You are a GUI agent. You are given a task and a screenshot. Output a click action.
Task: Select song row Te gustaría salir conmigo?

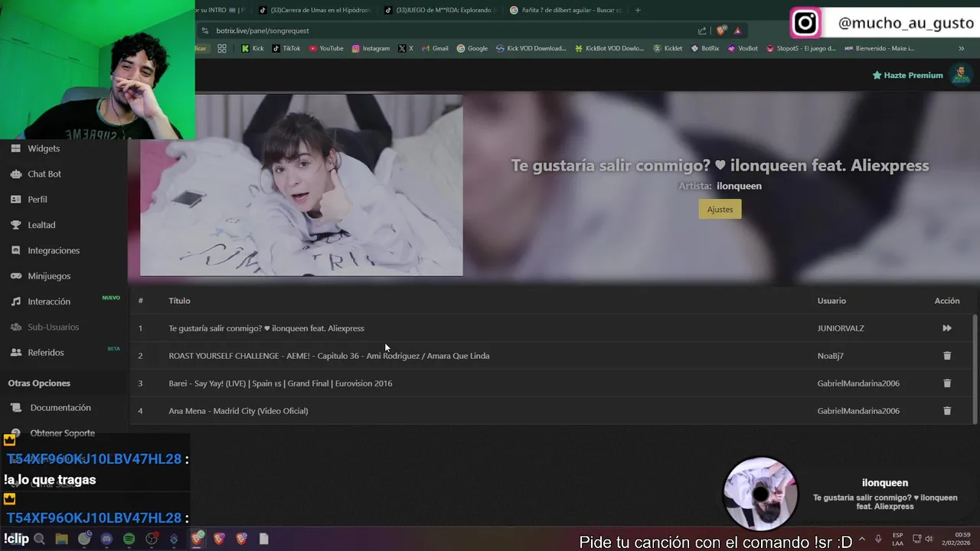coord(551,328)
